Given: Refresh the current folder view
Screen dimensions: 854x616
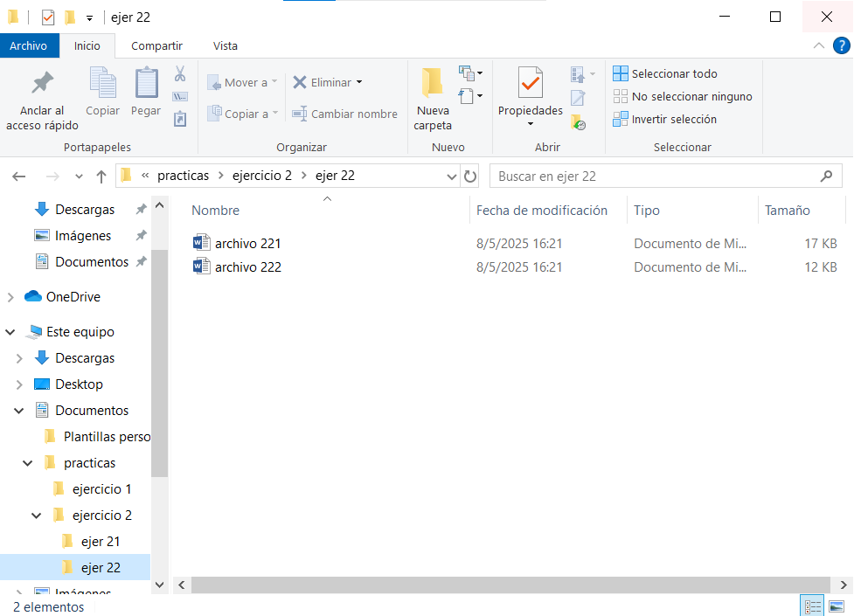Looking at the screenshot, I should tap(471, 176).
